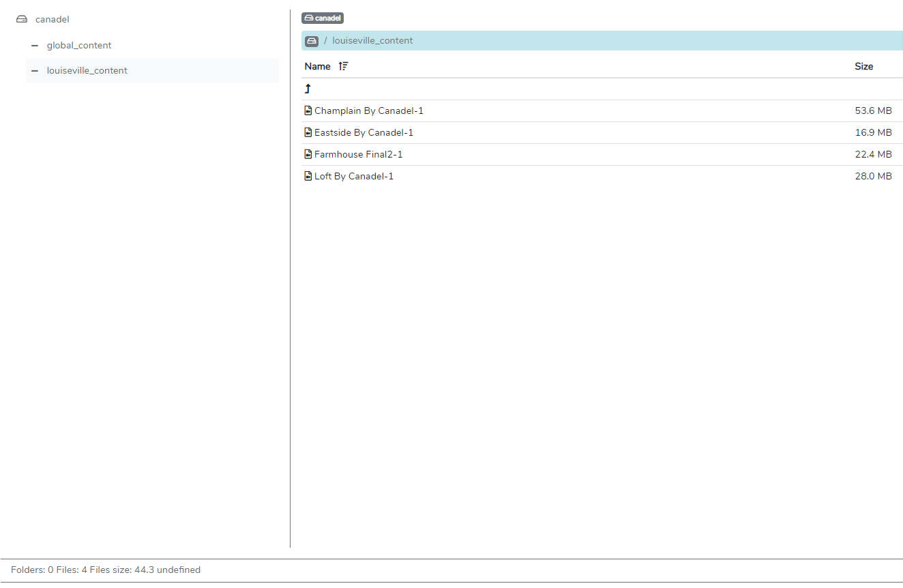This screenshot has width=903, height=588.
Task: Open the canadel drive badge at the top
Action: pyautogui.click(x=322, y=18)
